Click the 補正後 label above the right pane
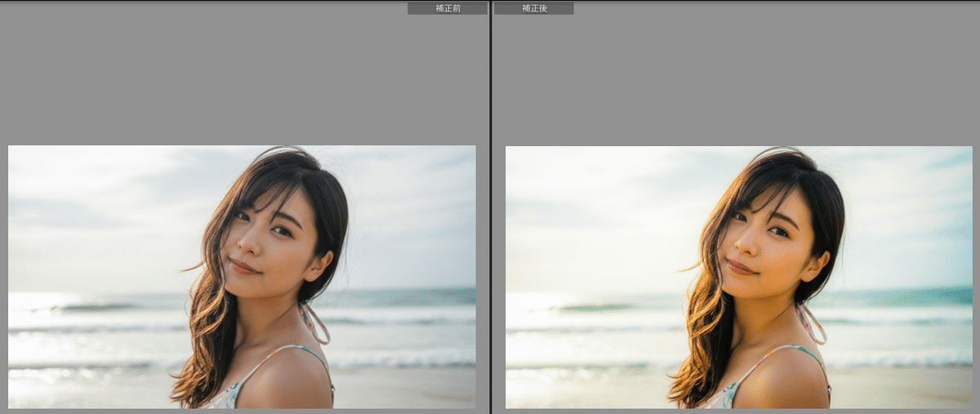 click(x=533, y=8)
